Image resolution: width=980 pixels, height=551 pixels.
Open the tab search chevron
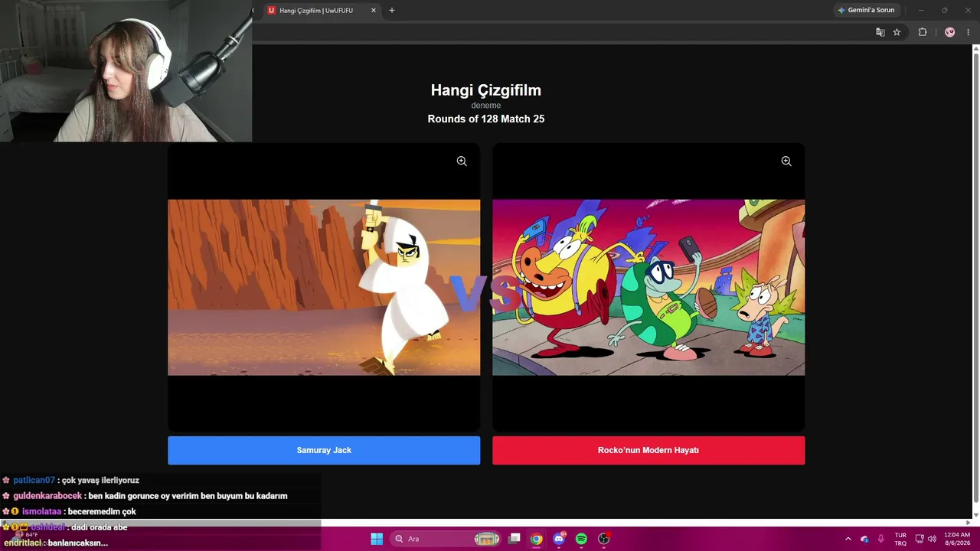tap(253, 11)
